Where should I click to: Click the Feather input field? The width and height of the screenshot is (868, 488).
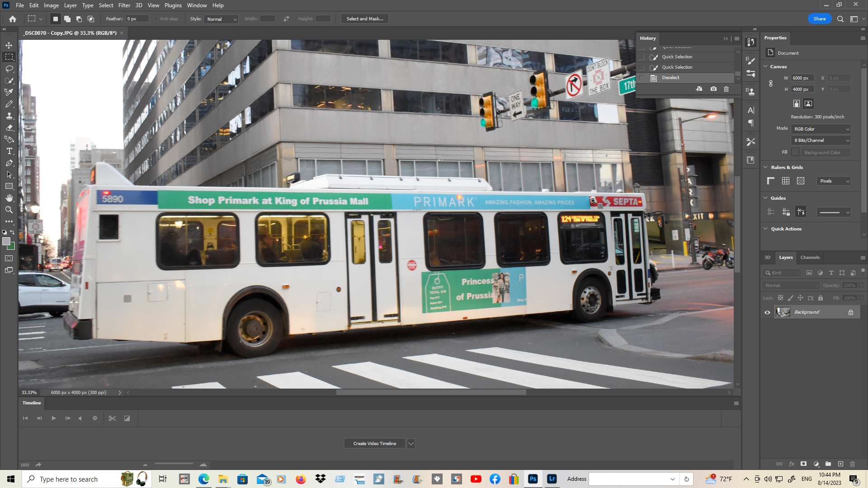pos(137,19)
